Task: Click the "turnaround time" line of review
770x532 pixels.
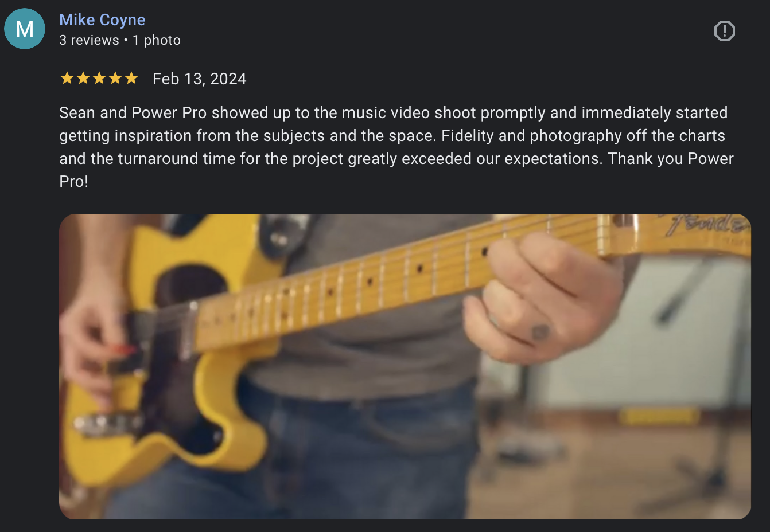Action: coord(396,159)
